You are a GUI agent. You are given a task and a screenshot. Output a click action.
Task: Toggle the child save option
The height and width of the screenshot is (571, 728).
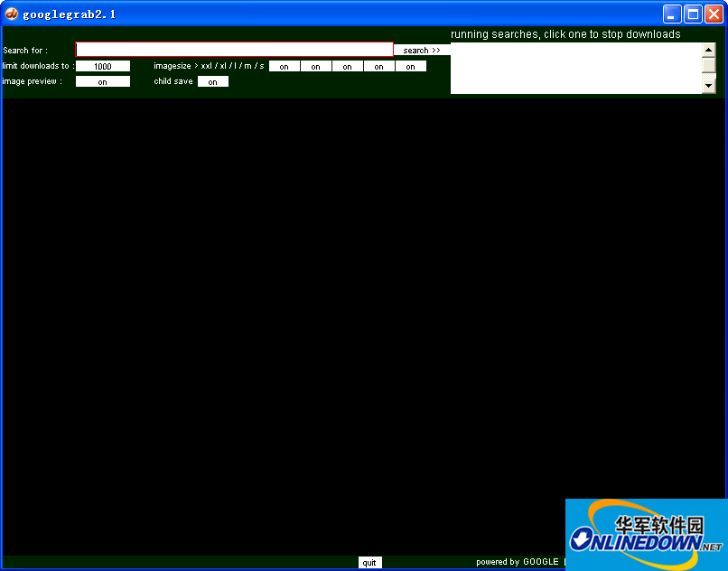pos(213,81)
